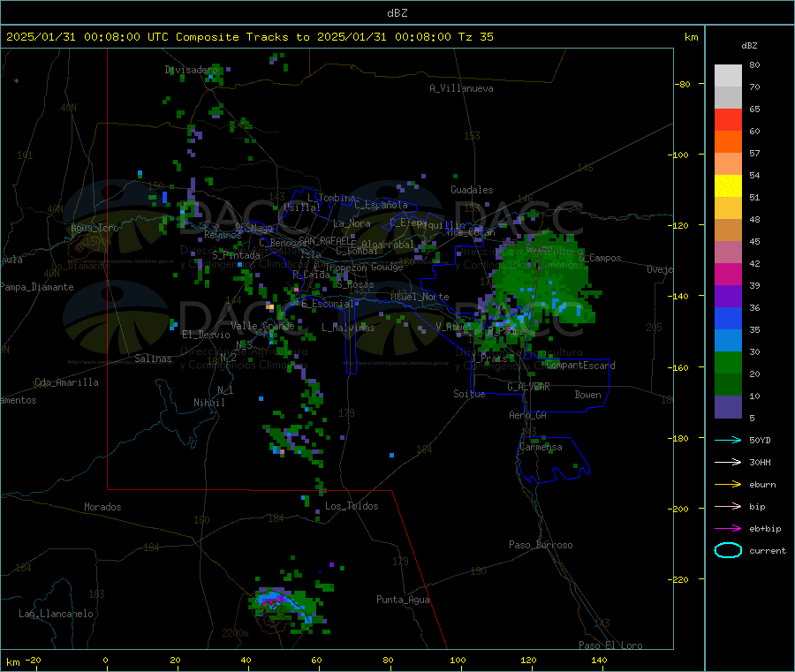The height and width of the screenshot is (672, 795).
Task: Select the yellow 54 dBZ color swatch
Action: (728, 186)
